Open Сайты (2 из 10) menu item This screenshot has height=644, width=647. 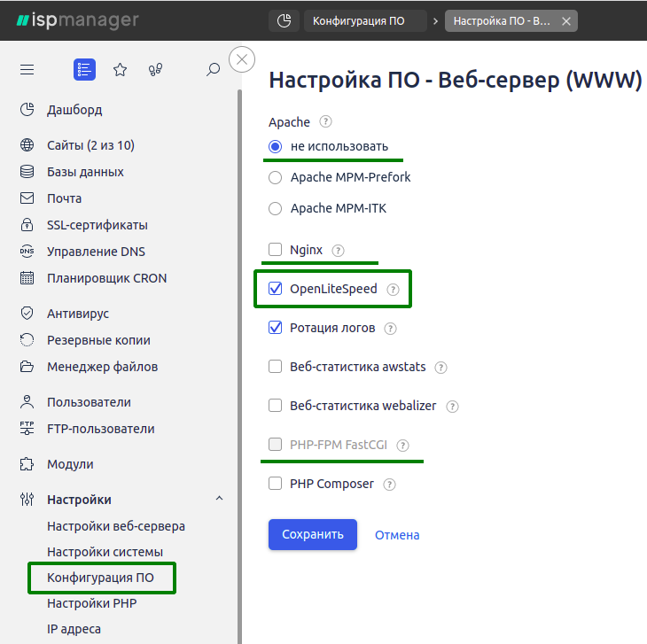pos(90,145)
